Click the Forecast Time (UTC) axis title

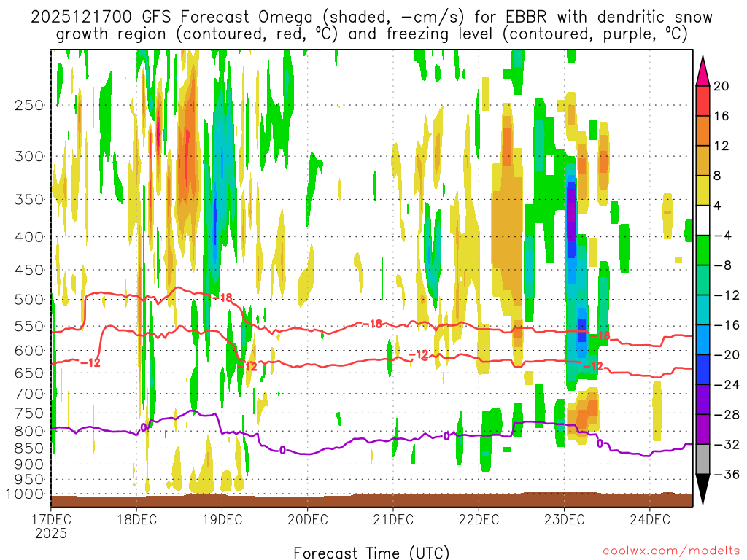pyautogui.click(x=371, y=552)
